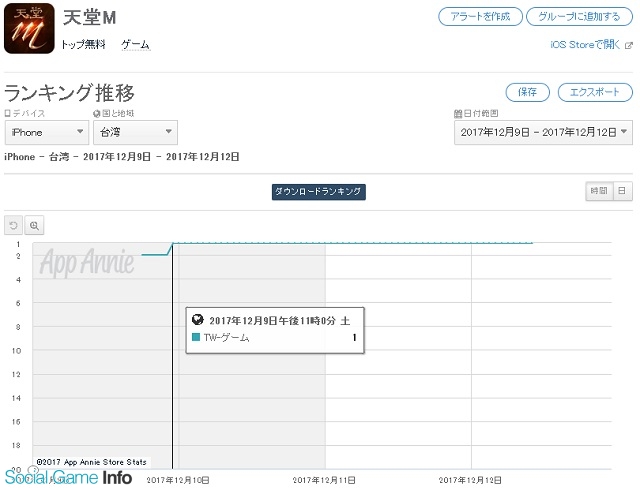The width and height of the screenshot is (640, 490).
Task: Select the ダウンロードランキング tab
Action: (318, 192)
